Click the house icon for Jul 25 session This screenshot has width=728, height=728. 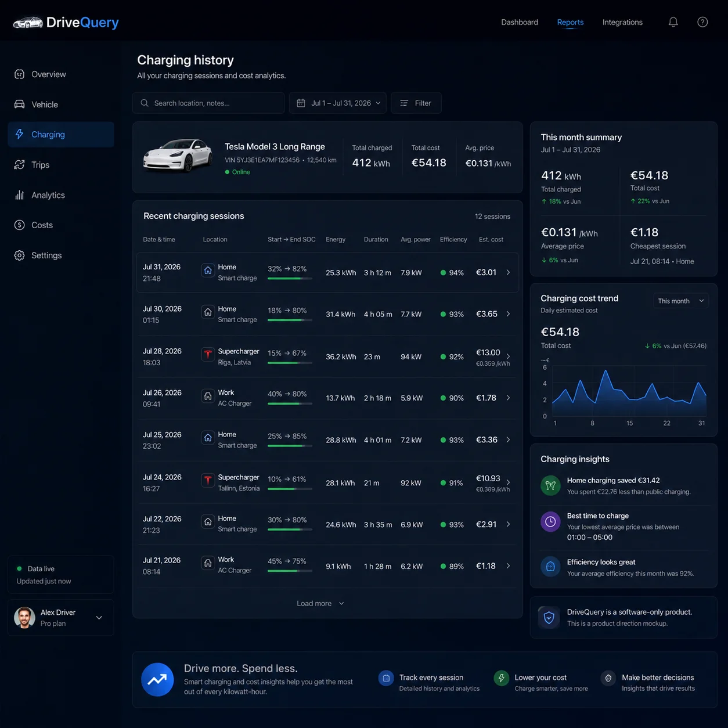208,438
